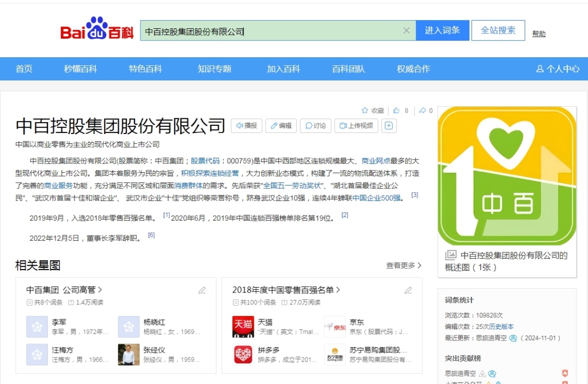Open 杨晓红 avatar placeholder icon

[129, 327]
